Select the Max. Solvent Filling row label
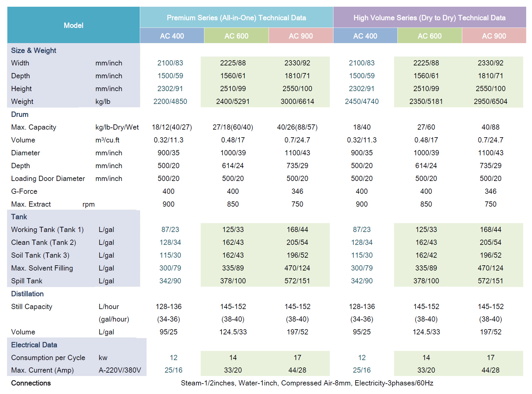Image resolution: width=532 pixels, height=394 pixels. coord(42,268)
